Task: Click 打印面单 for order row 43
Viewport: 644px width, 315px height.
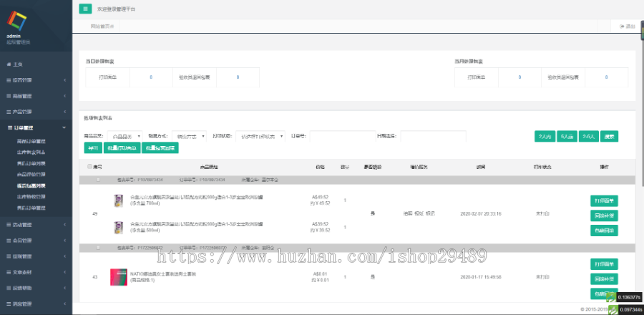Action: pyautogui.click(x=604, y=264)
